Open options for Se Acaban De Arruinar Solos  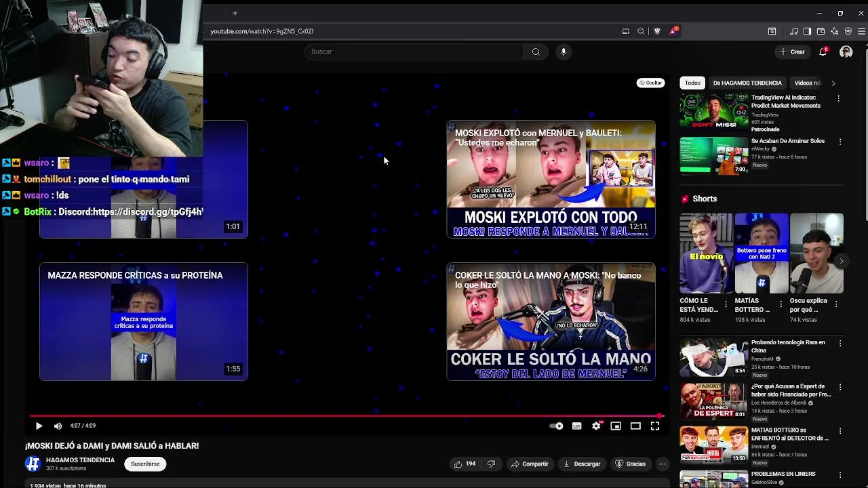pos(840,142)
